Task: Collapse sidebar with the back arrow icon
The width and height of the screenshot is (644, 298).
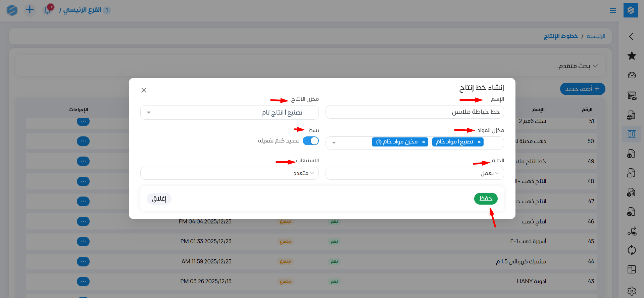Action: [631, 36]
